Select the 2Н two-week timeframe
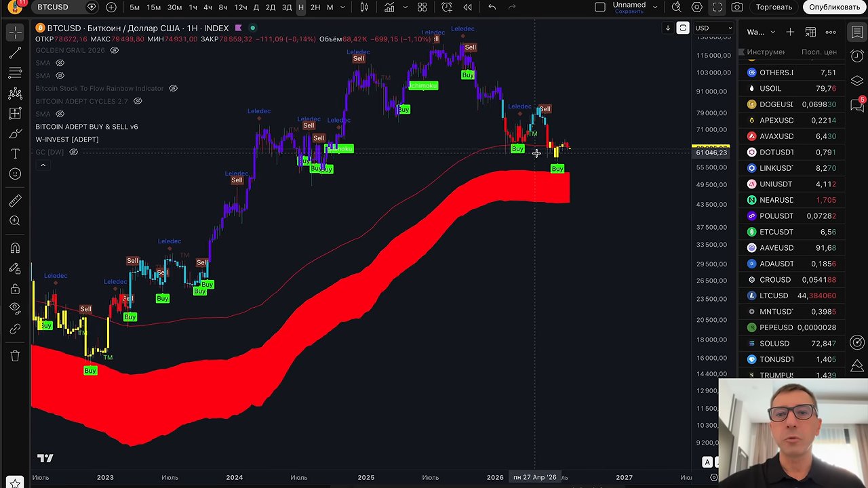 coord(315,7)
